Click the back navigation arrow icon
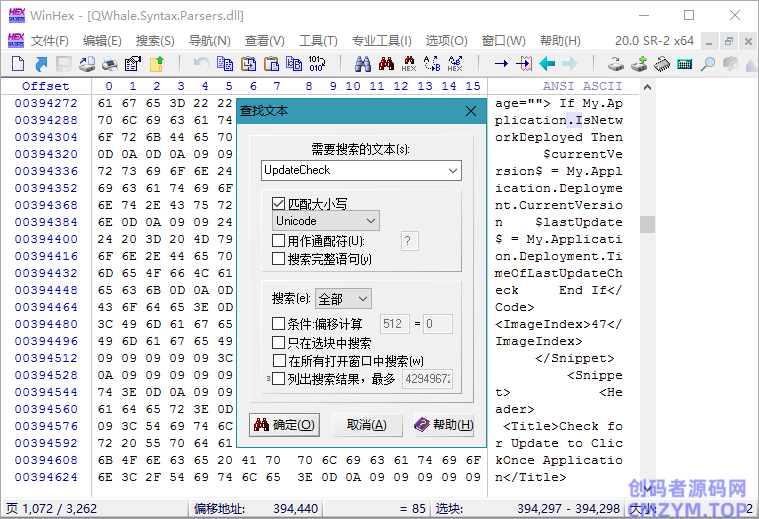This screenshot has width=759, height=519. [x=547, y=64]
